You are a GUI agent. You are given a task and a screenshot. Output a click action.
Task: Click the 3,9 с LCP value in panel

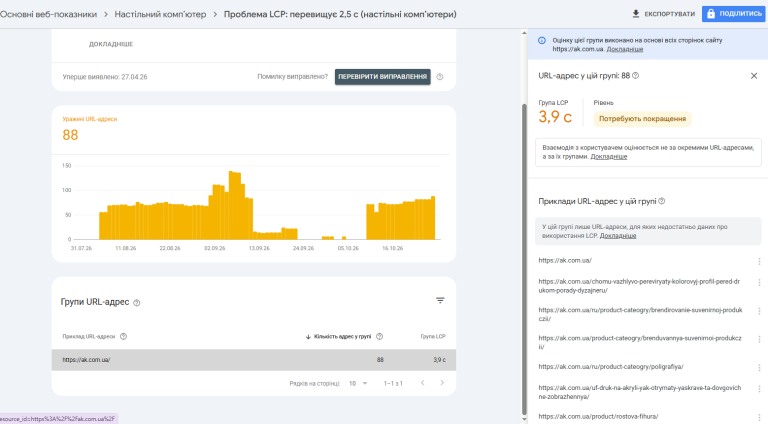point(555,117)
